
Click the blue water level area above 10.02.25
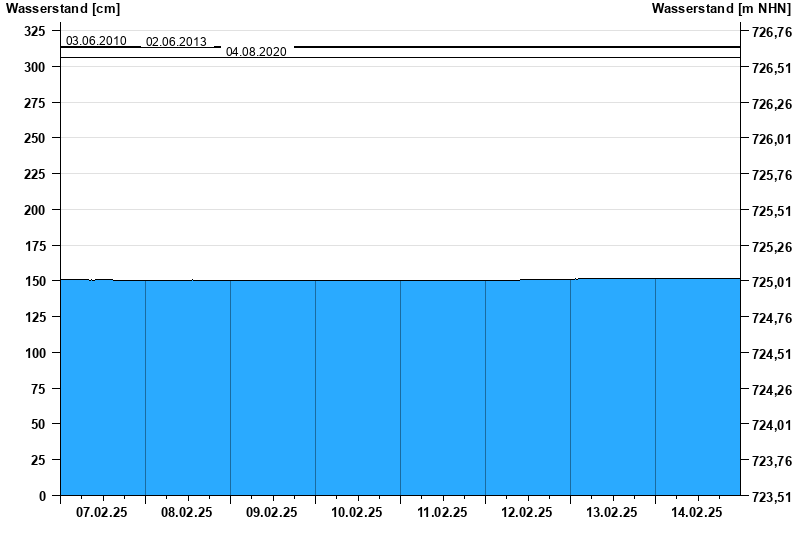click(357, 390)
